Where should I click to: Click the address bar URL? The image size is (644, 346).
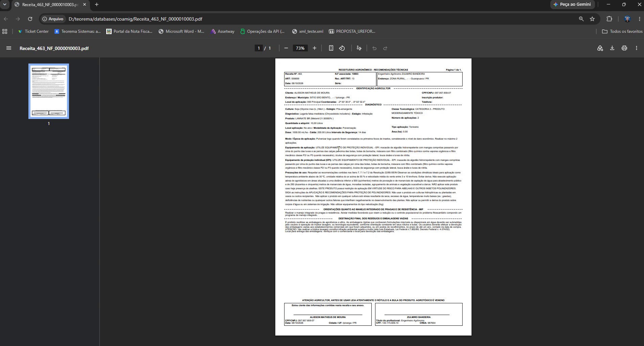pyautogui.click(x=135, y=19)
